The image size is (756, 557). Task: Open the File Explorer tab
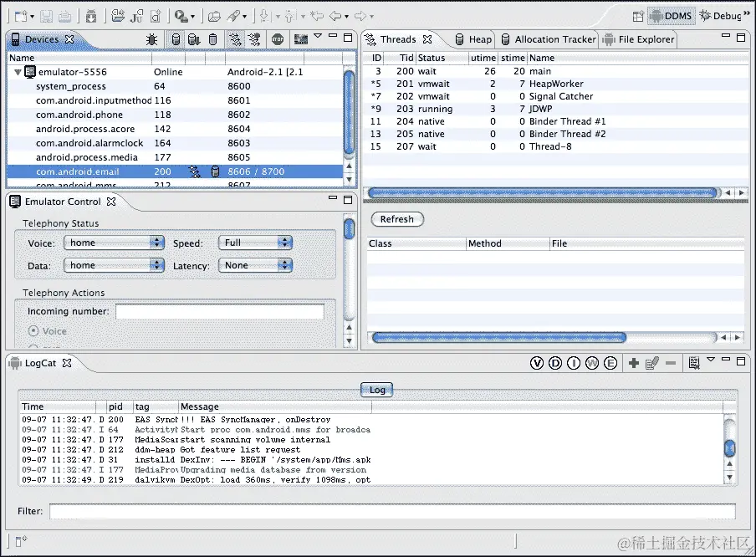tap(639, 39)
